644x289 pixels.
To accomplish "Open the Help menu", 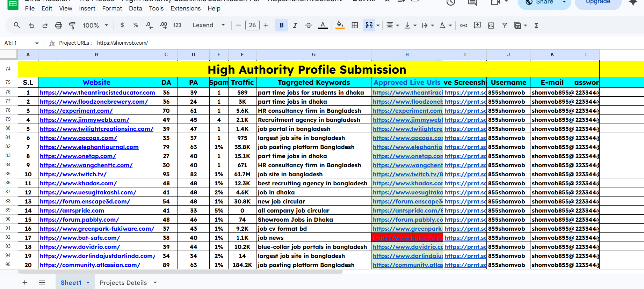I will (214, 8).
